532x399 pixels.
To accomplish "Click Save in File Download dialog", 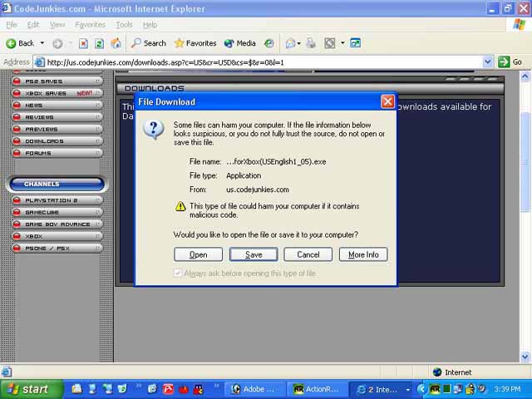I will tap(254, 254).
